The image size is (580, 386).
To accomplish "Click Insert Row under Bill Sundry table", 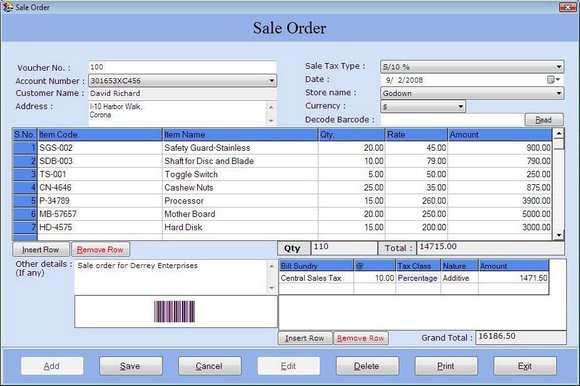I will 305,338.
